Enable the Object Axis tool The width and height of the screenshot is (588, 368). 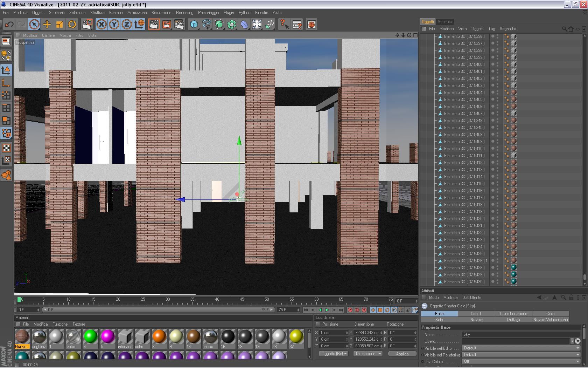(6, 83)
